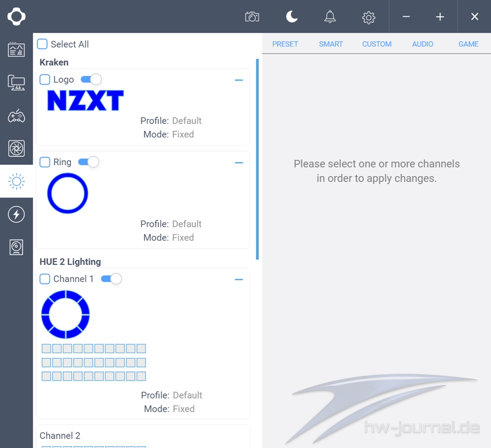Open the PC specs sidebar icon
The width and height of the screenshot is (491, 448).
pyautogui.click(x=16, y=83)
